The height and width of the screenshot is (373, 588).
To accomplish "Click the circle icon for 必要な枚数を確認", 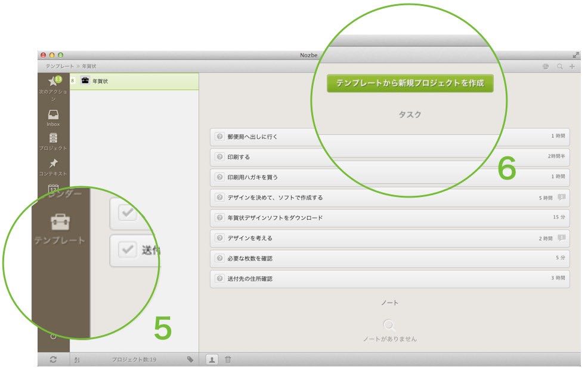I will 219,258.
